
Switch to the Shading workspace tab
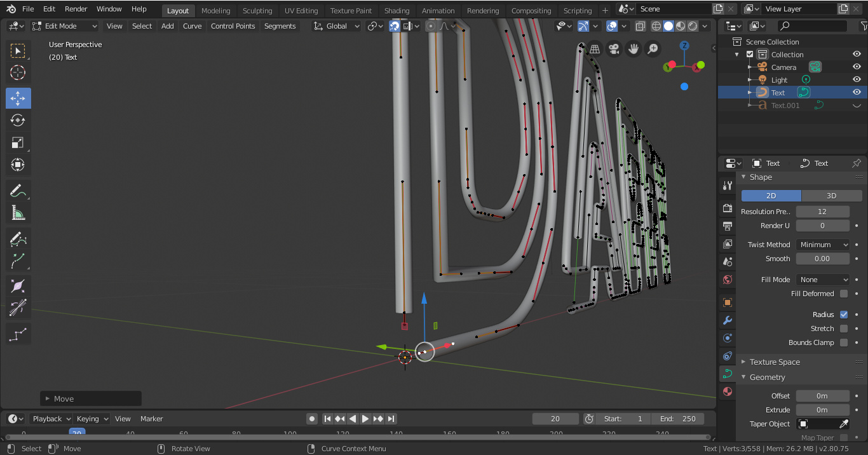point(397,11)
